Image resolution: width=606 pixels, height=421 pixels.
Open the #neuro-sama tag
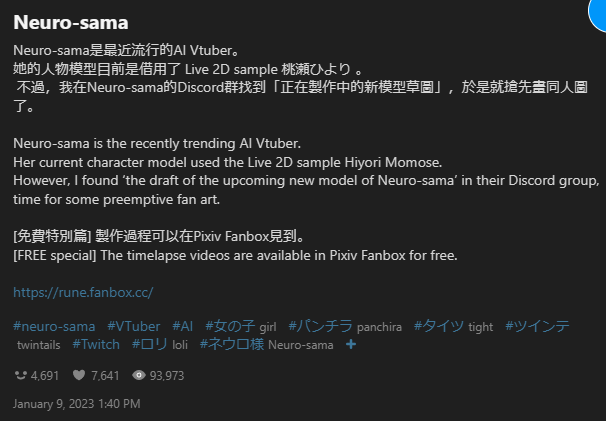click(x=54, y=326)
